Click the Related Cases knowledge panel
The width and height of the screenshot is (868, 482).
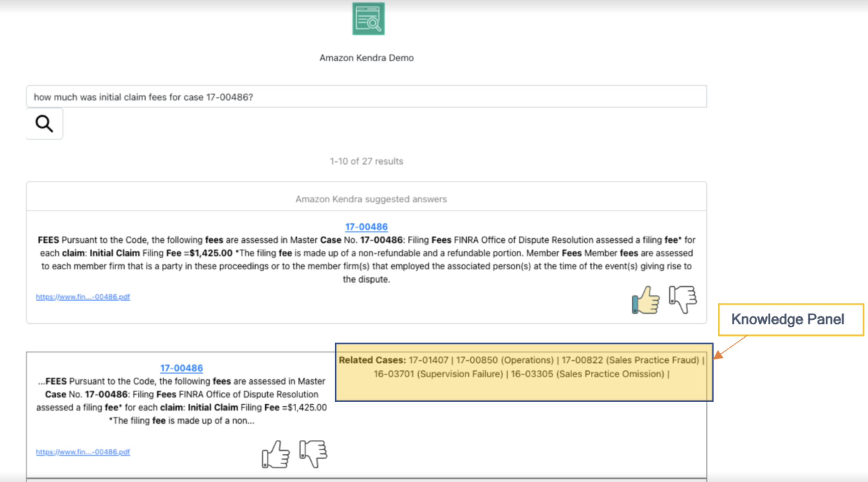point(524,386)
